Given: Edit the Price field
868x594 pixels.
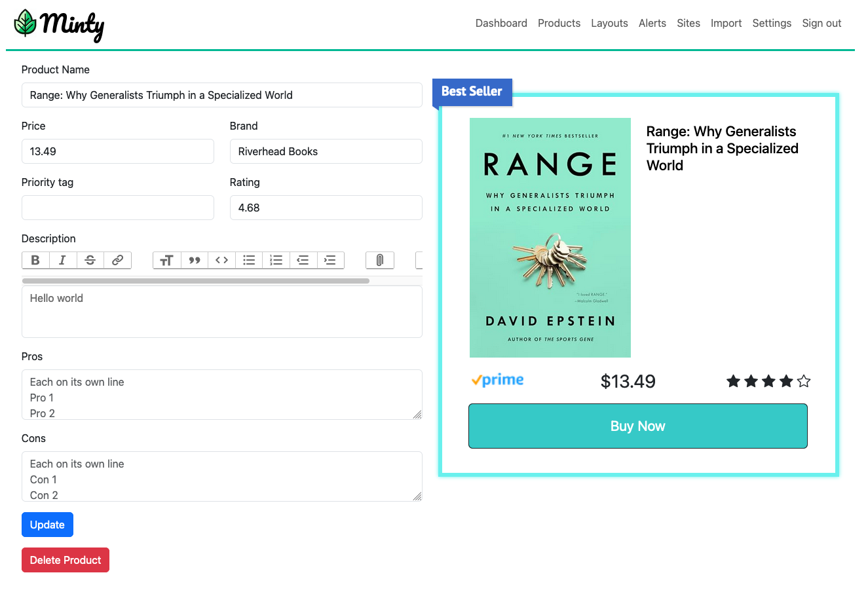Looking at the screenshot, I should (118, 151).
